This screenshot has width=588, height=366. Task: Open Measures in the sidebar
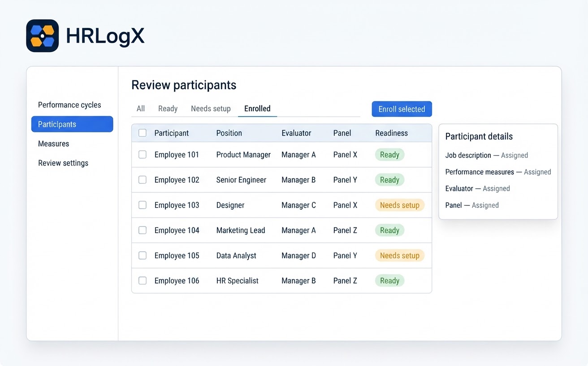pos(53,144)
